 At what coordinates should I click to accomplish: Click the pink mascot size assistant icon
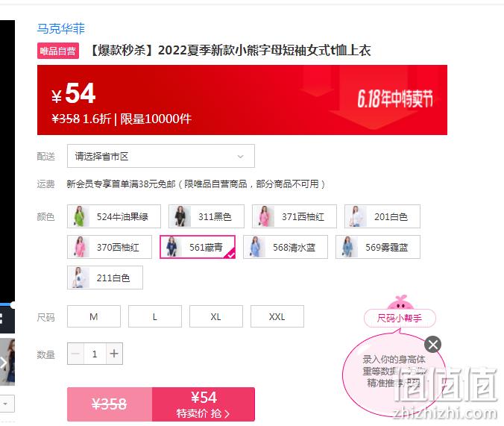[400, 302]
